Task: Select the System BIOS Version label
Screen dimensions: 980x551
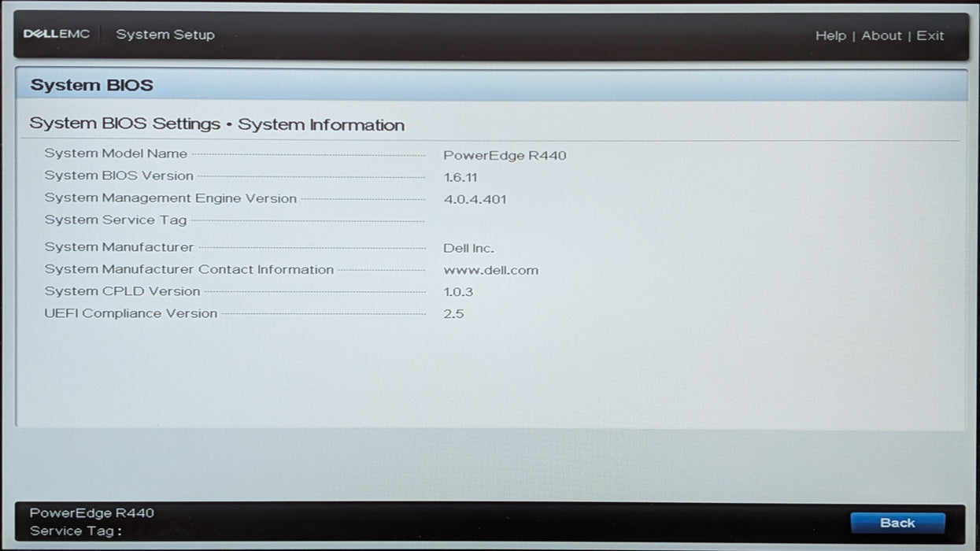Action: [x=119, y=176]
